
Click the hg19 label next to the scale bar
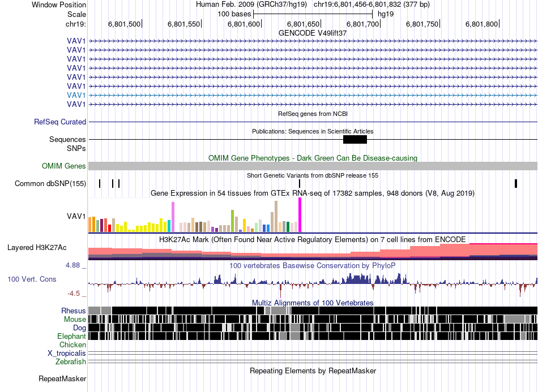click(x=386, y=14)
